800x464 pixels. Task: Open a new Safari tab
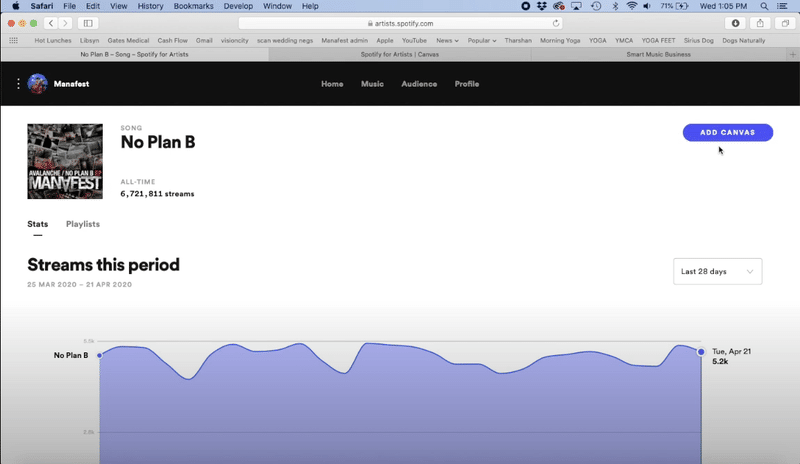click(x=792, y=54)
